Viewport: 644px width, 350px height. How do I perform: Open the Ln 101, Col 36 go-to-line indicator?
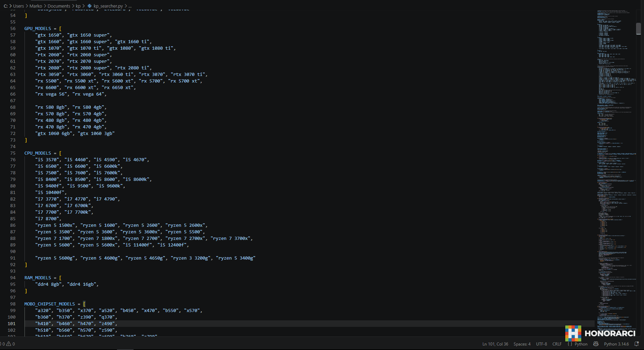click(495, 344)
